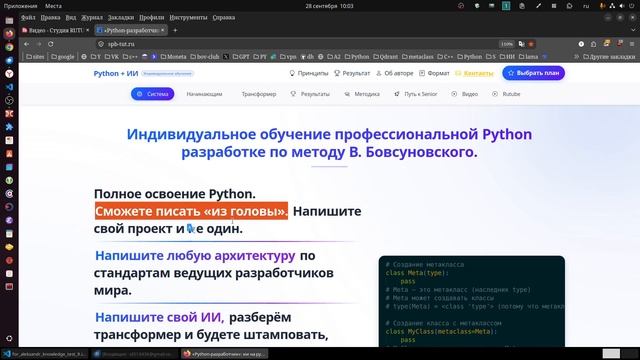Open the X bookmark icon
The image size is (640, 360).
click(x=226, y=57)
